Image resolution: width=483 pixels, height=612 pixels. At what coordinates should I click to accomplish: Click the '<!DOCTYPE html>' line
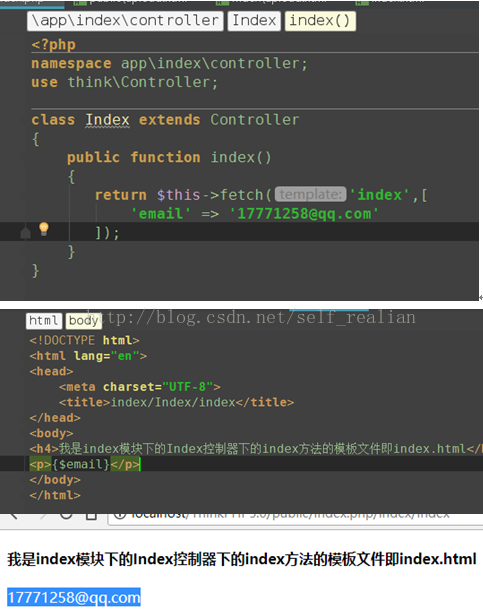pyautogui.click(x=84, y=340)
